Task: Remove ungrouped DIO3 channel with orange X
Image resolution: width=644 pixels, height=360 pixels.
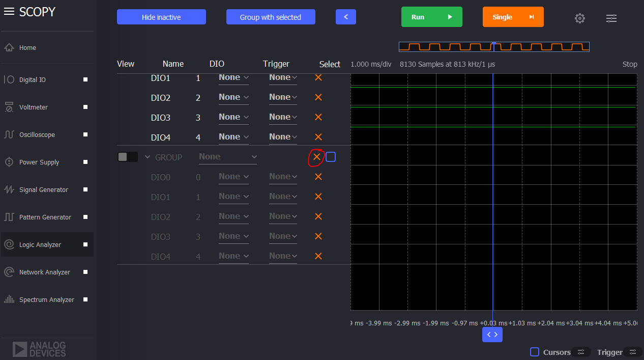Action: pyautogui.click(x=318, y=117)
